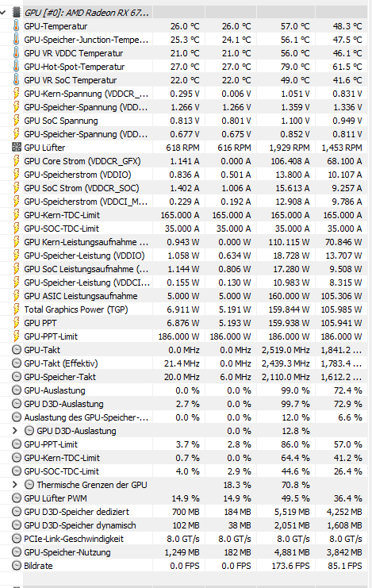Click lightning icon beside GPU SoC Strom
This screenshot has height=588, width=372.
pos(16,188)
